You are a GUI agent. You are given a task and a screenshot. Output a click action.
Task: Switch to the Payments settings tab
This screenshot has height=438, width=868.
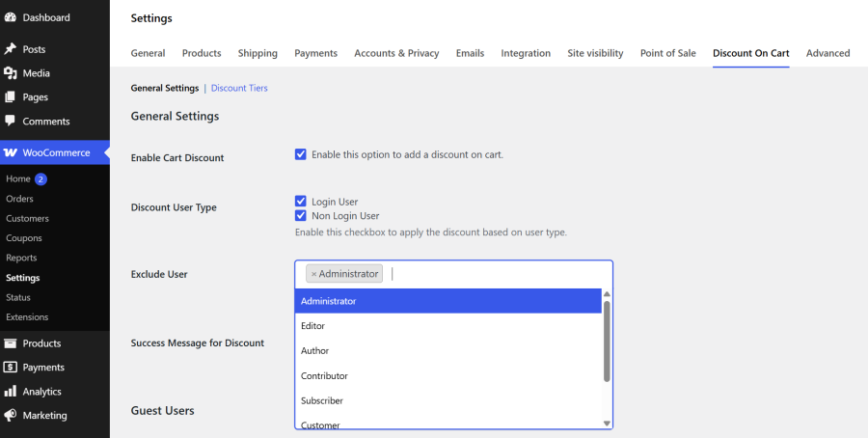[315, 53]
